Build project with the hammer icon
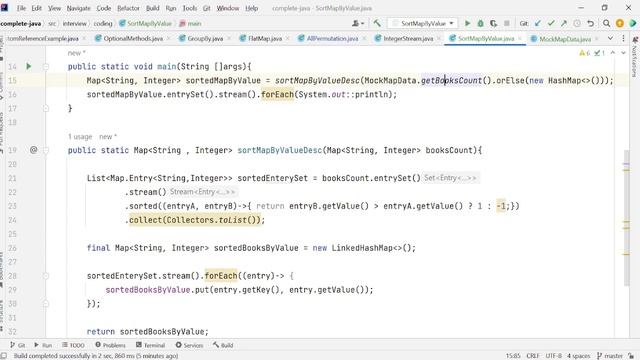Image resolution: width=640 pixels, height=360 pixels. 377,23
